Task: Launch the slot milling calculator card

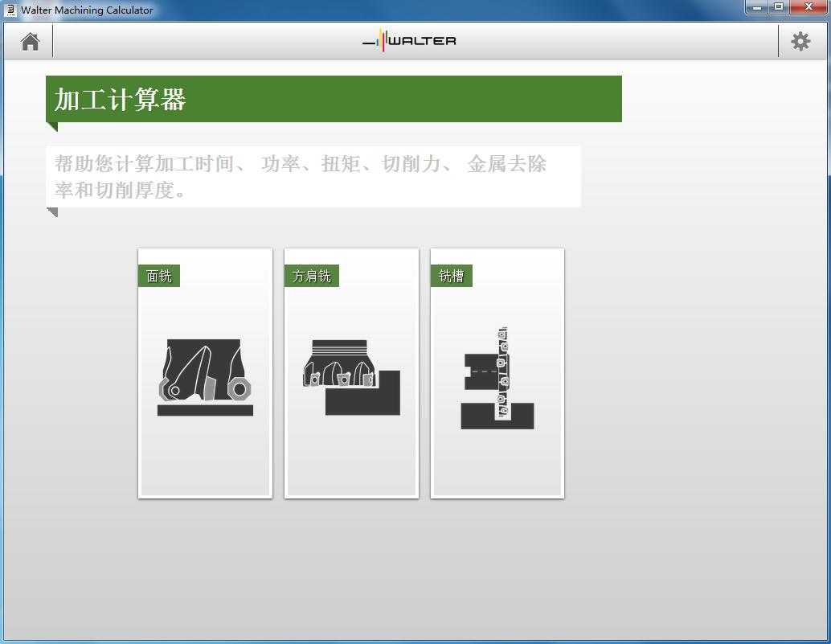Action: pos(497,372)
